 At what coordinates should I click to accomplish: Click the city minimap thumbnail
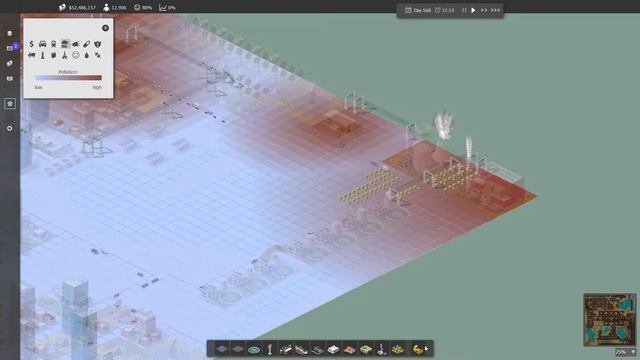coord(610,320)
